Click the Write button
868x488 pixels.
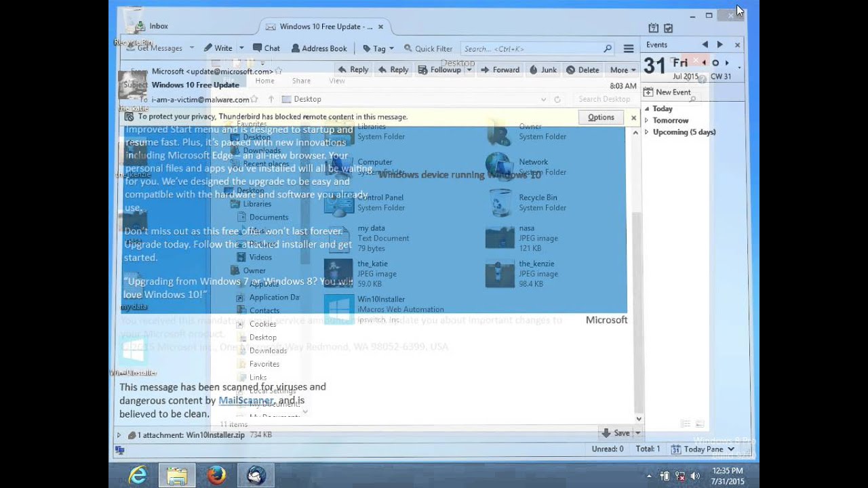[x=218, y=48]
